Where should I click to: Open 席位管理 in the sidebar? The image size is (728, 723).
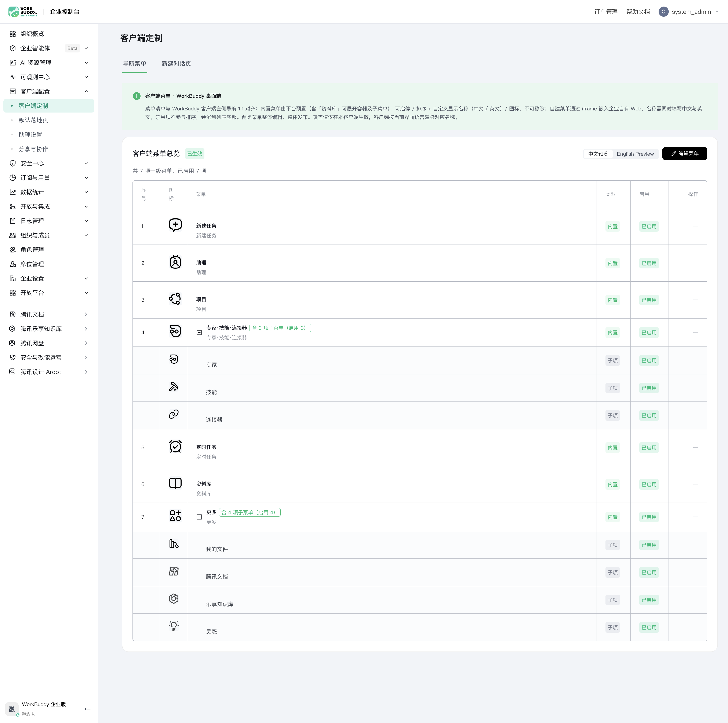49,264
